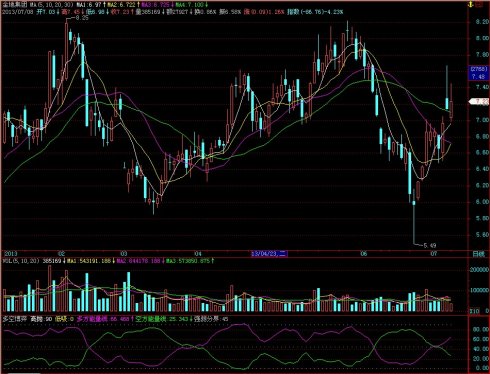This screenshot has height=374, width=490.
Task: Click the 高抛: 90 parameter text
Action: click(x=41, y=319)
